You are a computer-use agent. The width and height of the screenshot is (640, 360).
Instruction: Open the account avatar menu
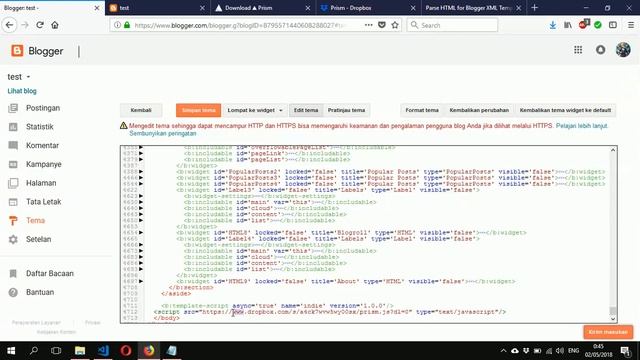[623, 50]
